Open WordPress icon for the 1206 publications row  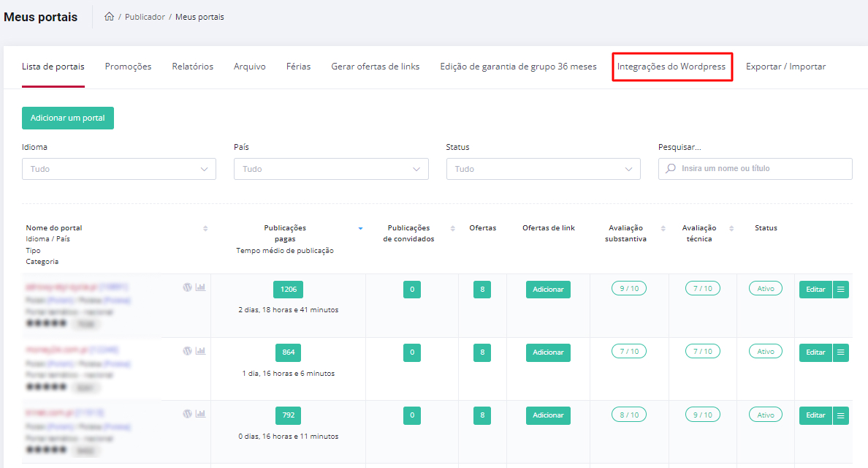tap(188, 287)
